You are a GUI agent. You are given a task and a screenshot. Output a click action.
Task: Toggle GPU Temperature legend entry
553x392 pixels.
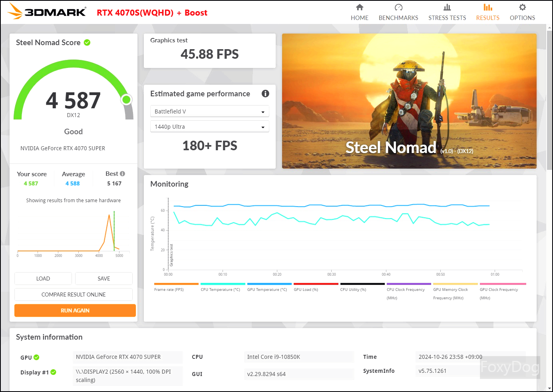point(269,288)
